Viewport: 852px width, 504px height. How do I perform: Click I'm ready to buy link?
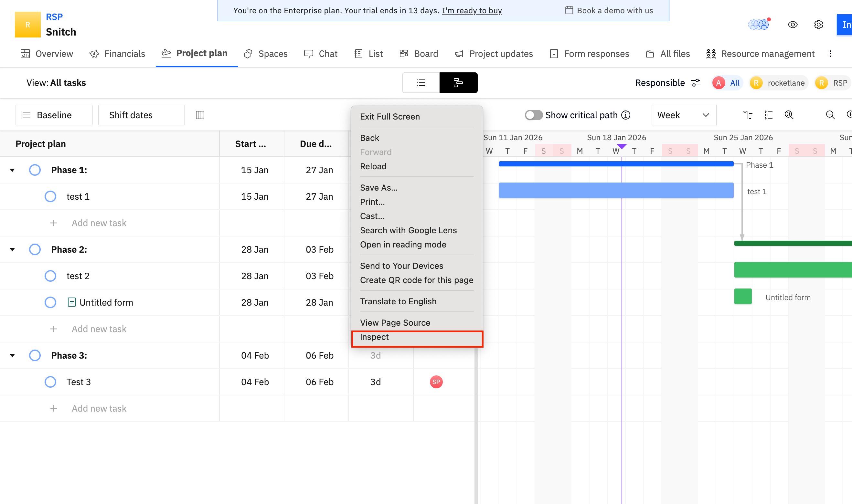(x=472, y=11)
